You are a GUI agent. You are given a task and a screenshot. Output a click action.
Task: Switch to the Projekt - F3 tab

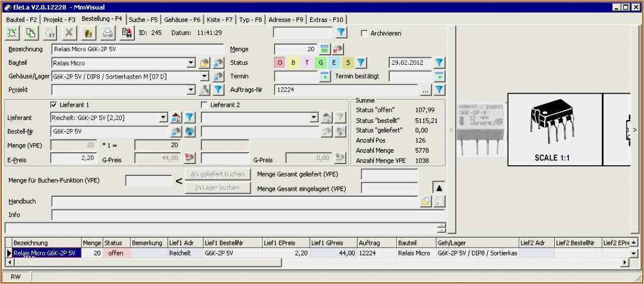(x=59, y=20)
